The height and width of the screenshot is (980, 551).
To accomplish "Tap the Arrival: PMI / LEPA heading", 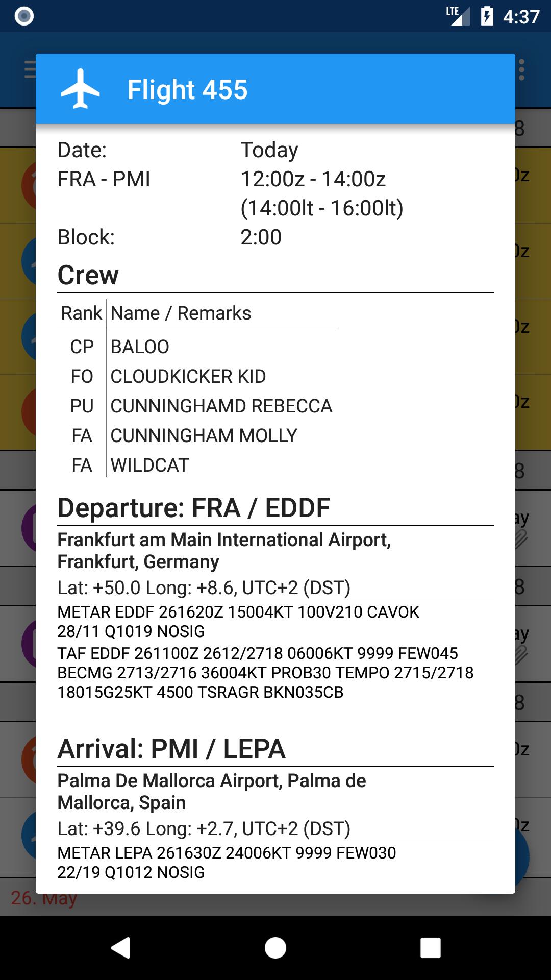I will click(x=171, y=749).
